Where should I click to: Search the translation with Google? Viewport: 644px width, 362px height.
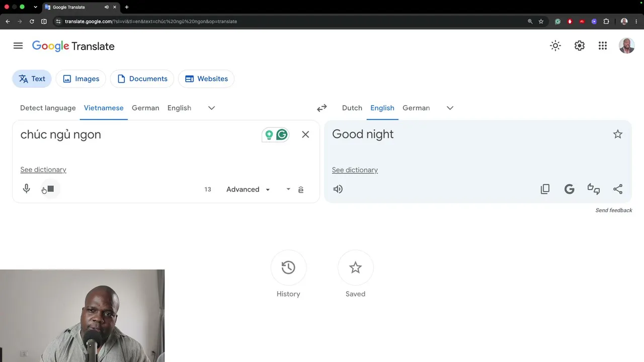(570, 189)
